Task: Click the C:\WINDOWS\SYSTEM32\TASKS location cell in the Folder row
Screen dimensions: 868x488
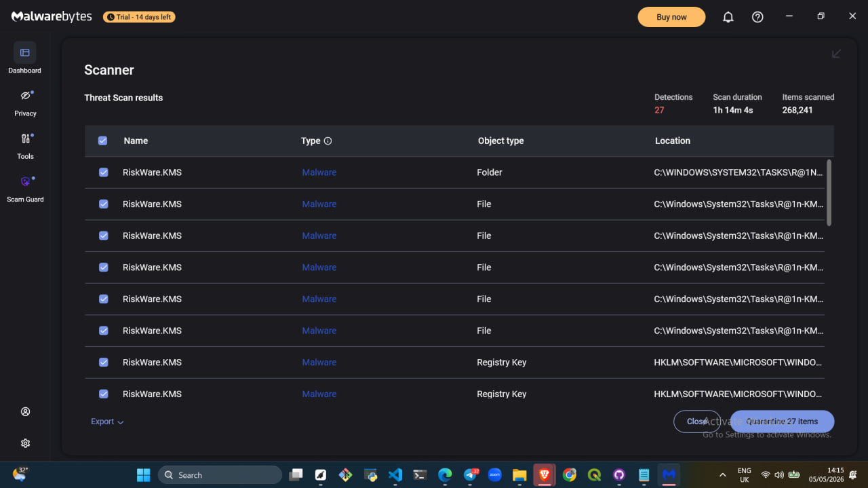Action: pos(738,172)
